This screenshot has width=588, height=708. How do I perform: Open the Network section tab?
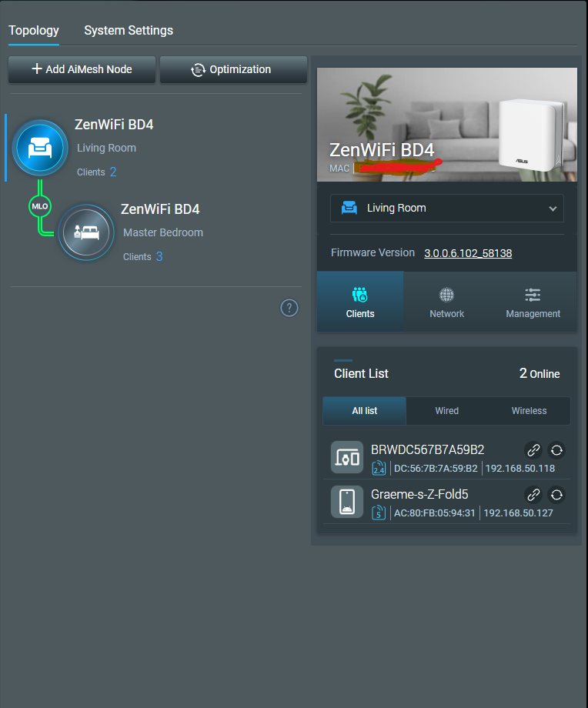click(x=446, y=302)
